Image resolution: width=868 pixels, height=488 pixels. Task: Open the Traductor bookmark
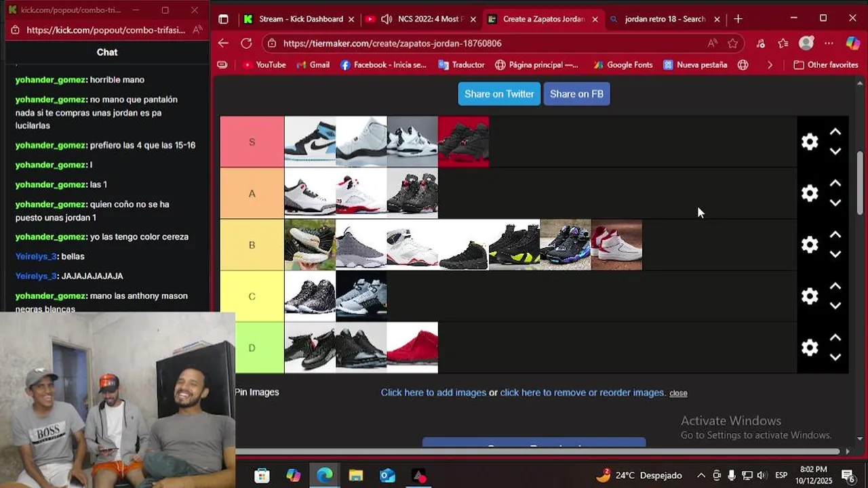point(461,65)
